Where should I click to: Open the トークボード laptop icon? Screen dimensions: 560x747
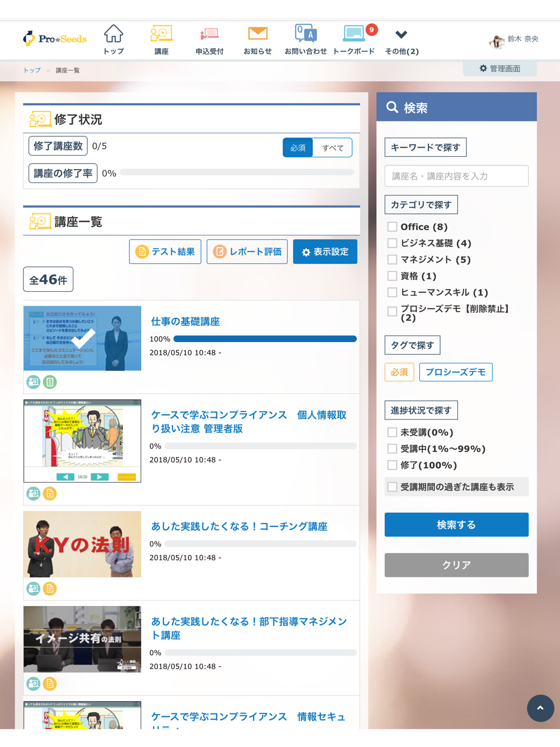[354, 34]
